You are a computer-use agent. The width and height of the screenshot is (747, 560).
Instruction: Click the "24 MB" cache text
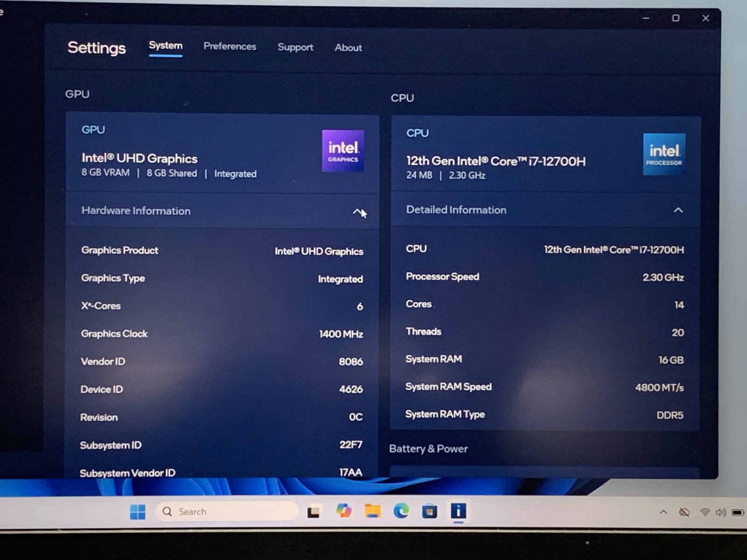419,175
